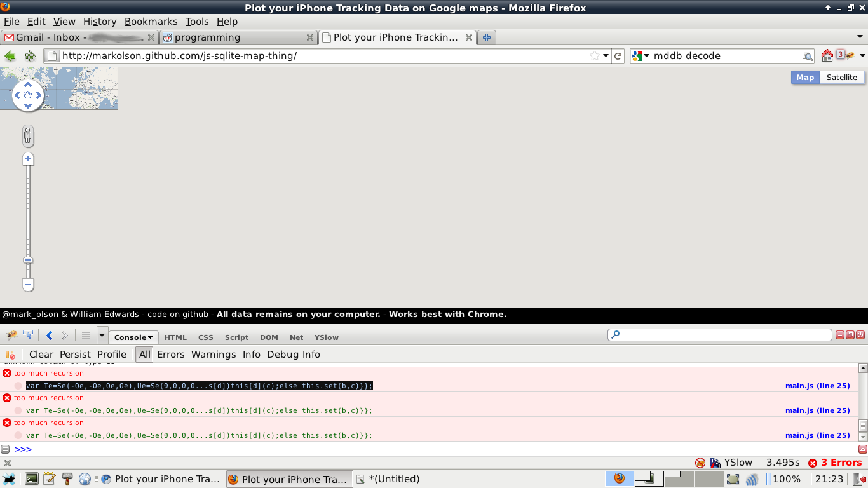Screen dimensions: 868x488
Task: Start JavaScript Profile
Action: pyautogui.click(x=112, y=355)
